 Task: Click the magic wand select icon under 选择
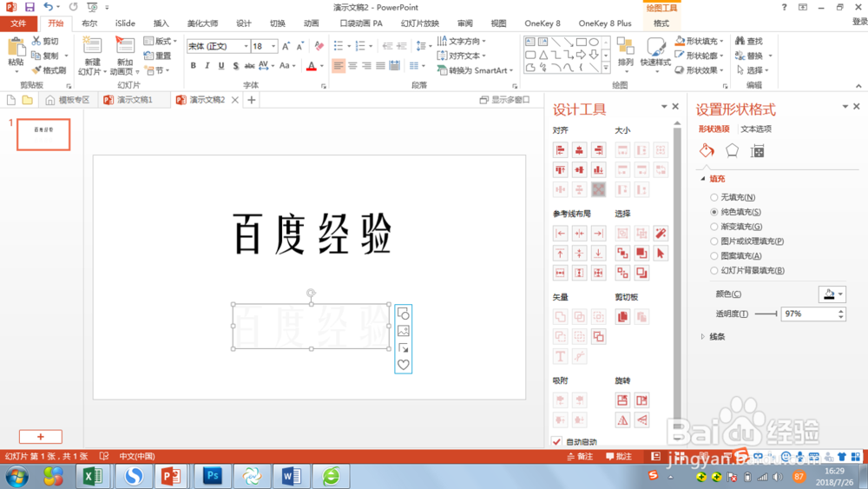pyautogui.click(x=661, y=233)
